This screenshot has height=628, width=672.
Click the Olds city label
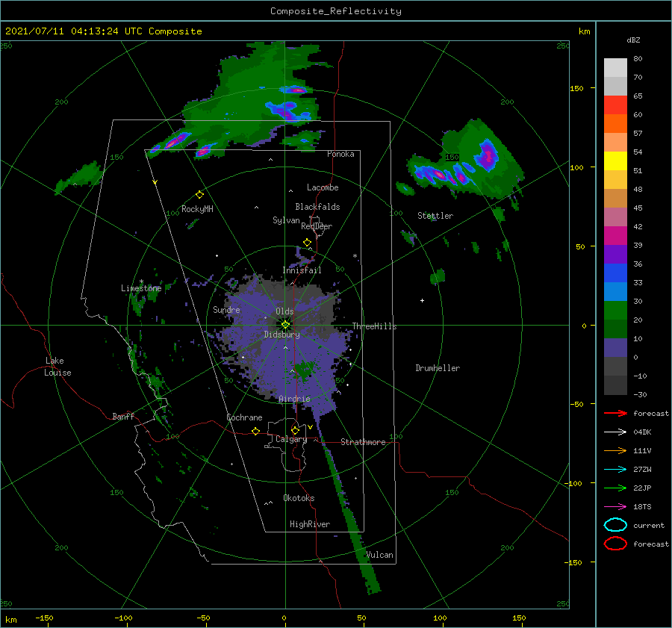[284, 311]
